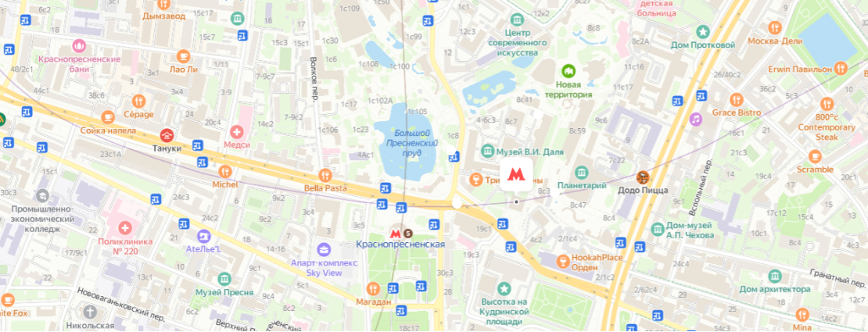Click the Bella Pasta restaurant icon

point(325,176)
